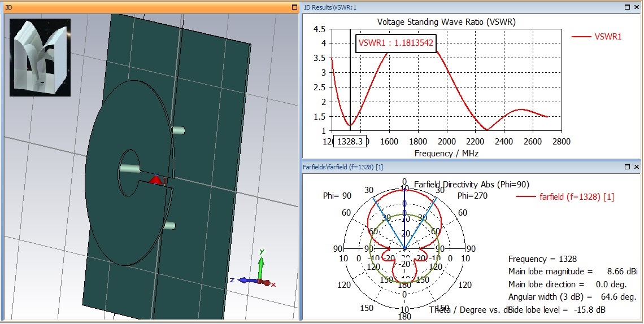Maximize the VSWR 1D Results window
The height and width of the screenshot is (324, 644).
[627, 7]
